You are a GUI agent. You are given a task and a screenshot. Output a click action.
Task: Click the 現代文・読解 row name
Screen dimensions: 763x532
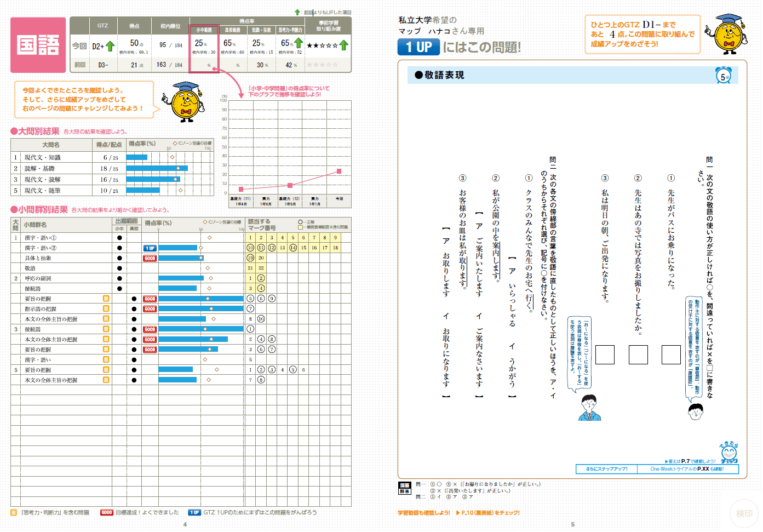click(x=42, y=179)
